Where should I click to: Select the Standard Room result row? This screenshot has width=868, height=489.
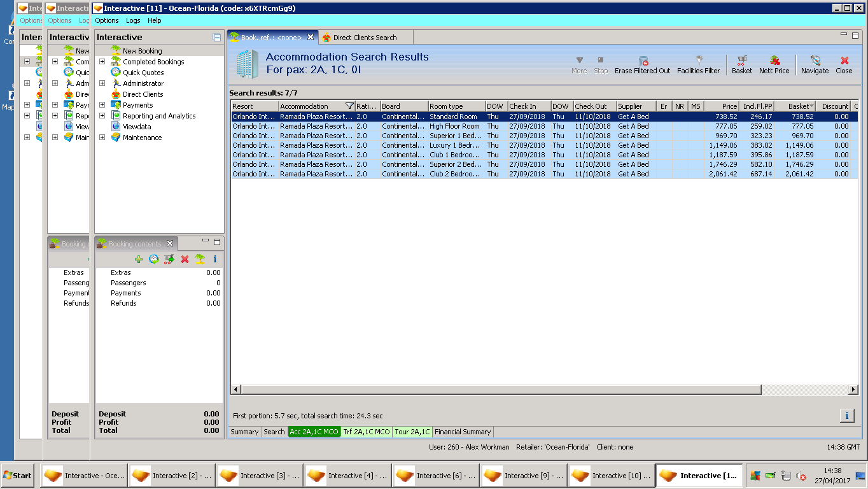tap(544, 117)
